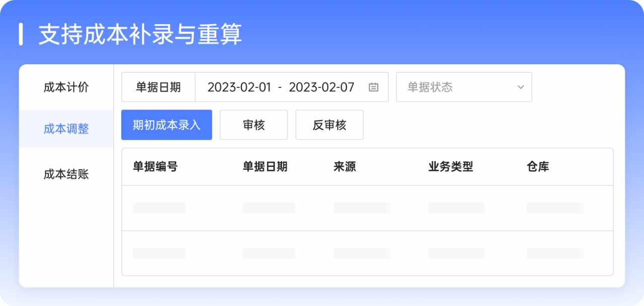Viewport: 644px width, 306px height.
Task: Click the start date 2023-02-01 field
Action: coord(239,87)
